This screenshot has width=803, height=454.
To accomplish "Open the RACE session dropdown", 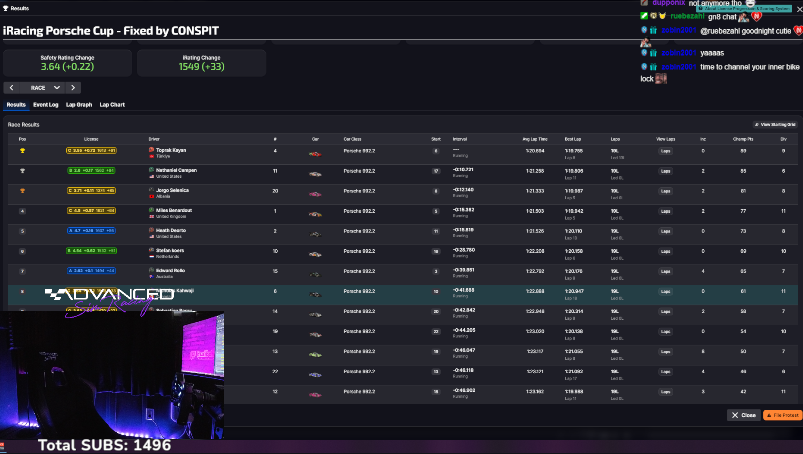I will tap(45, 88).
